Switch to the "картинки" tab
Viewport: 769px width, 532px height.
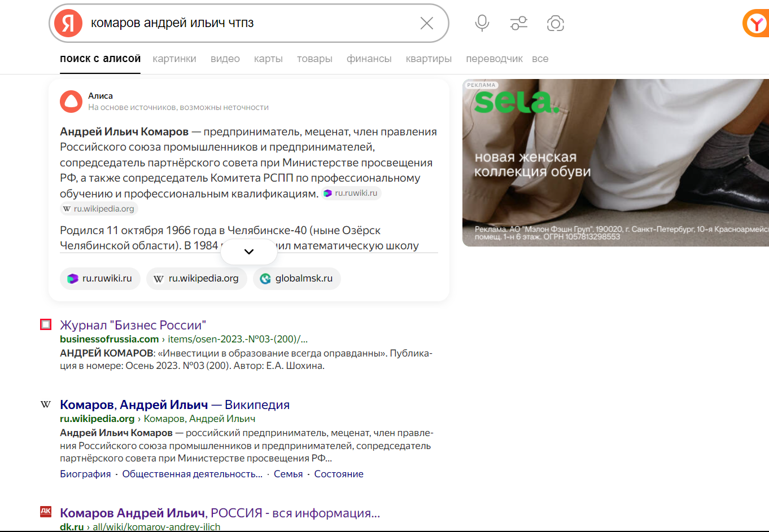click(x=174, y=59)
